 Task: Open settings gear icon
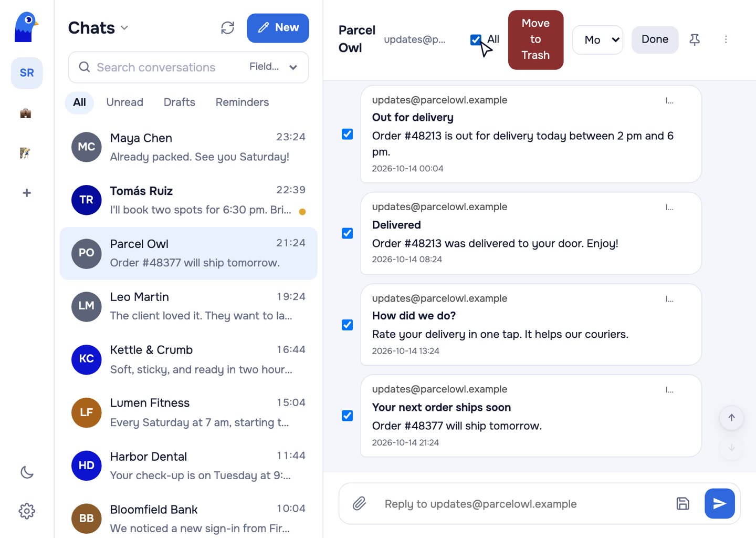(27, 511)
